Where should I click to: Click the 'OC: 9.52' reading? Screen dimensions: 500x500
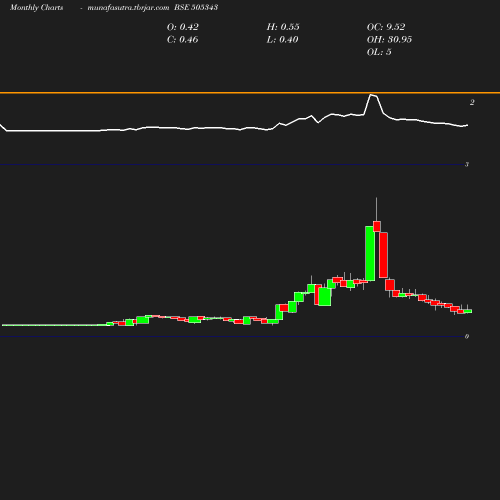click(x=386, y=27)
